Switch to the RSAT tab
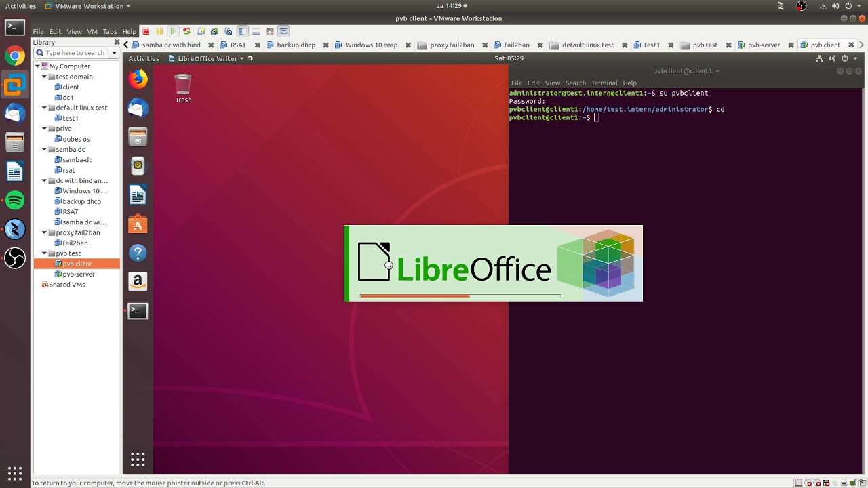Viewport: 868px width, 488px height. click(x=238, y=45)
